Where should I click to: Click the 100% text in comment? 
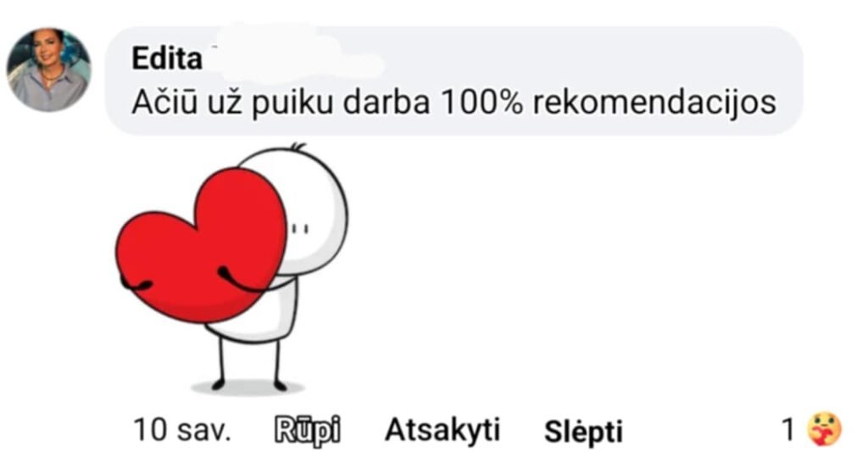[481, 103]
